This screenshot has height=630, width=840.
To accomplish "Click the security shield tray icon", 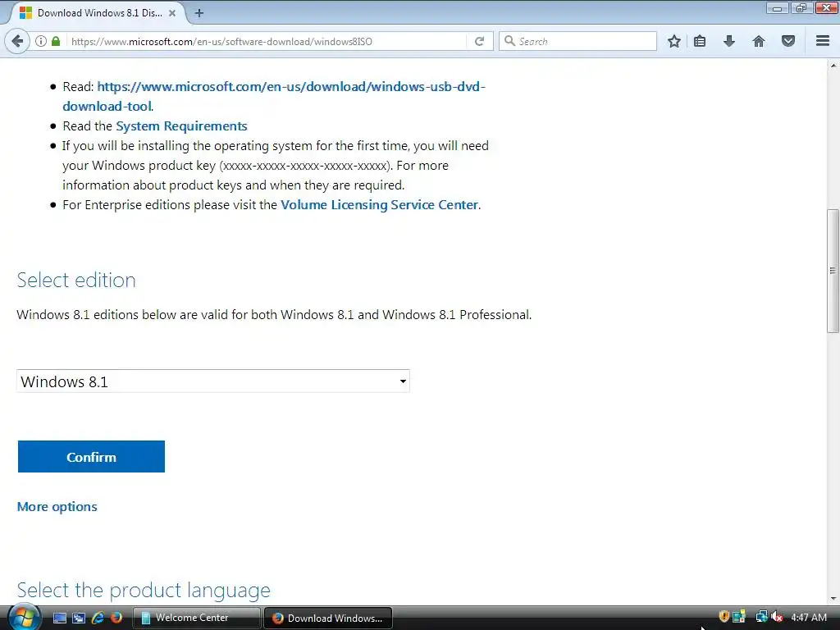I will [724, 617].
